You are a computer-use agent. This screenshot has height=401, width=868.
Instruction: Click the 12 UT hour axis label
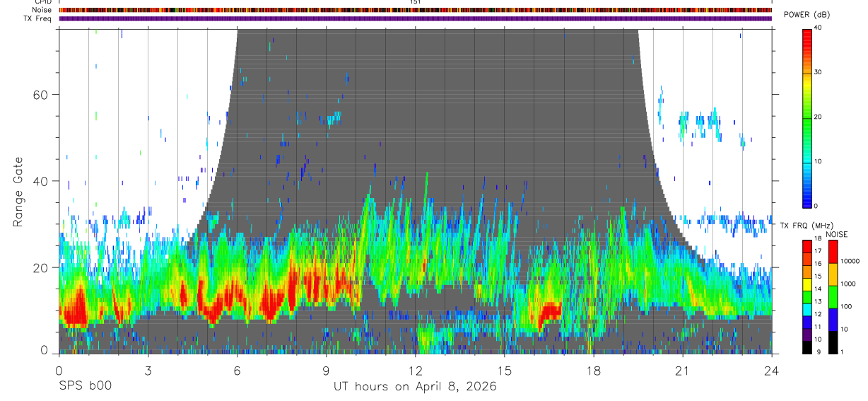point(415,369)
